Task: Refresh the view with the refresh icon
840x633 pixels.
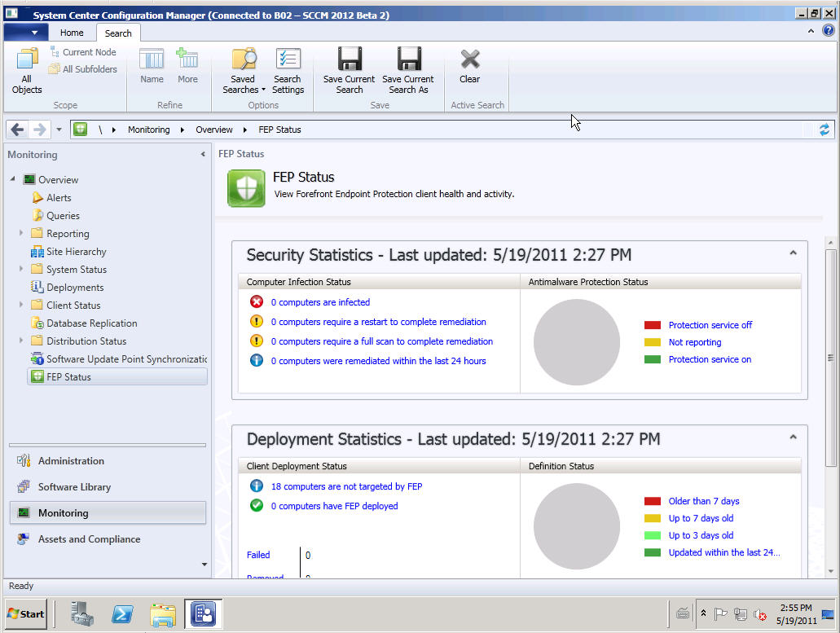Action: click(824, 130)
